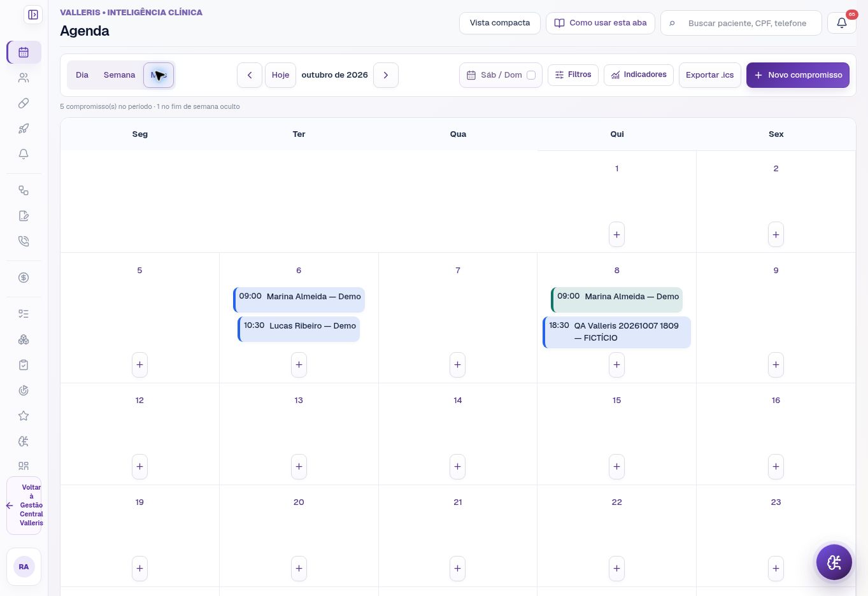This screenshot has width=868, height=596.
Task: Open the floating AI assistant button
Action: (834, 562)
